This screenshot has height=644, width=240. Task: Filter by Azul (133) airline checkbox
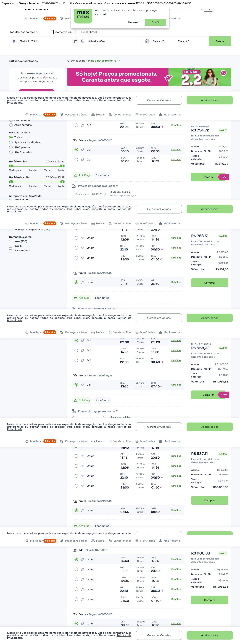pyautogui.click(x=10, y=242)
